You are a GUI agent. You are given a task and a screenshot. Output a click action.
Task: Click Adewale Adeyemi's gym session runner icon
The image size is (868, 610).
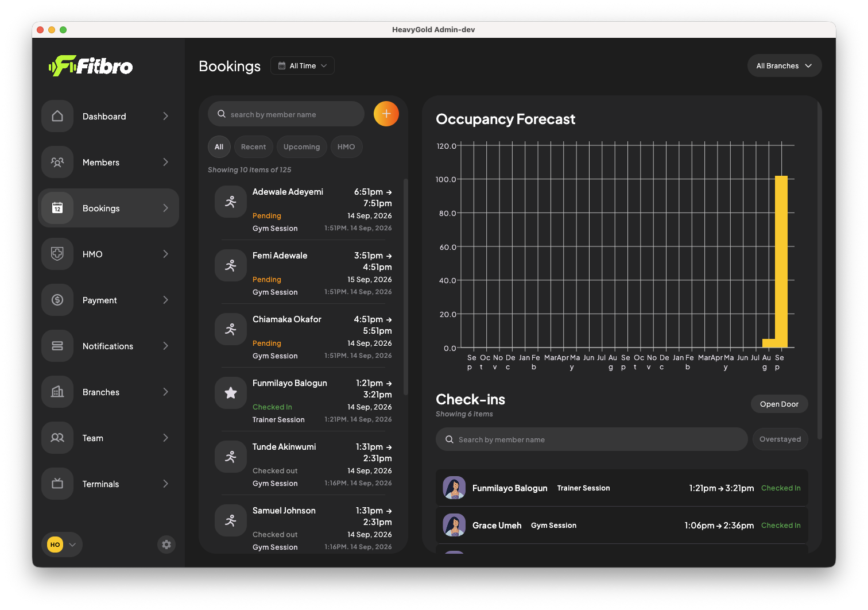(231, 202)
